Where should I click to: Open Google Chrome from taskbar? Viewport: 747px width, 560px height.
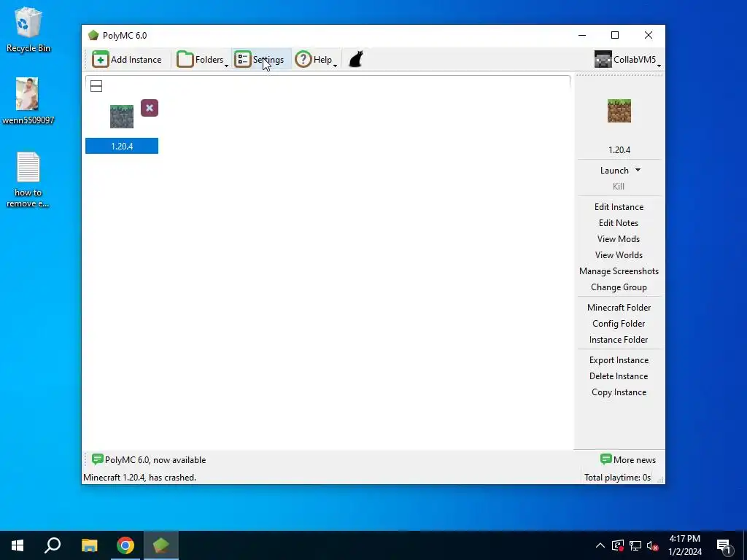click(x=125, y=545)
